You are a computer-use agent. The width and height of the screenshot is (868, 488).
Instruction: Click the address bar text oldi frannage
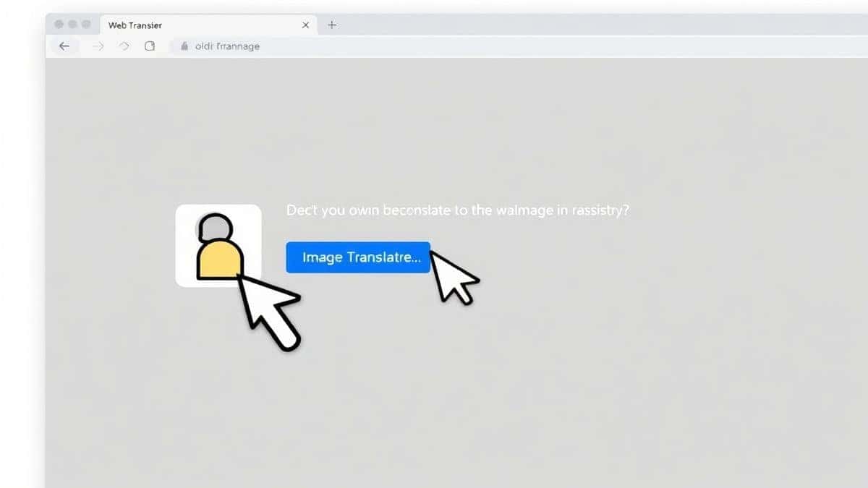tap(228, 46)
